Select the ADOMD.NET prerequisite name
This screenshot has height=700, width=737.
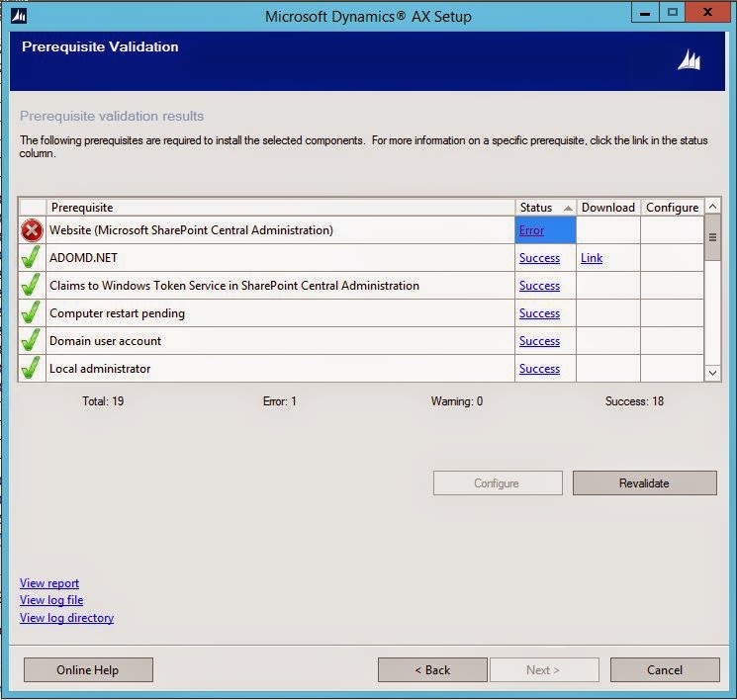pyautogui.click(x=84, y=258)
